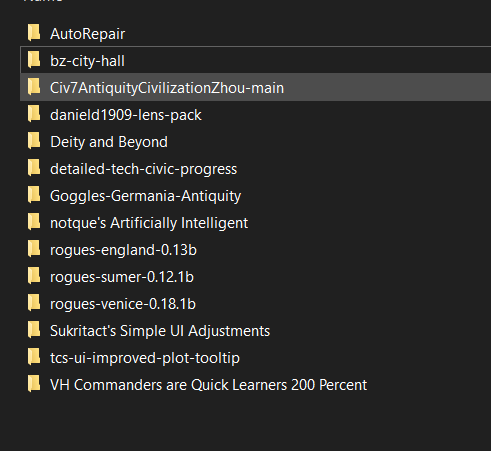Screen dimensions: 491x451
Task: Click the notque's Artificially Intelligent folder icon
Action: click(x=34, y=222)
